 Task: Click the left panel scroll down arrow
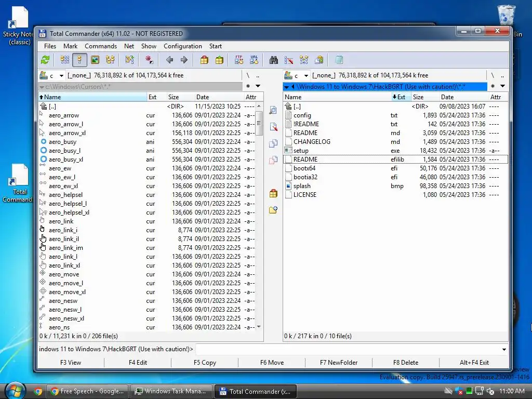(x=259, y=327)
